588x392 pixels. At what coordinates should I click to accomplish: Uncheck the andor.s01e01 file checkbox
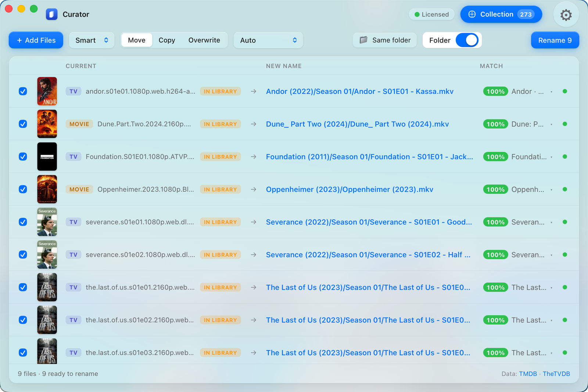[x=23, y=91]
